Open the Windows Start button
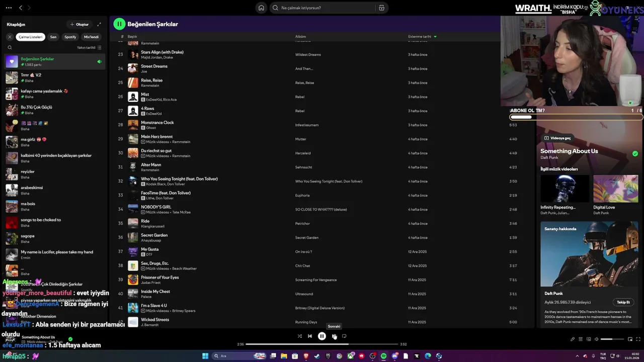This screenshot has height=362, width=644. [x=205, y=356]
